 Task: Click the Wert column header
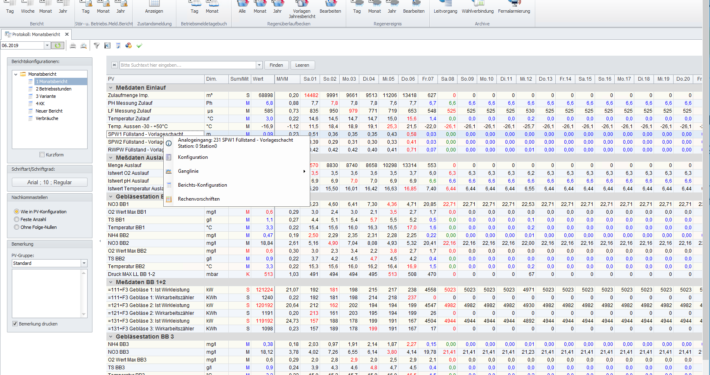pyautogui.click(x=263, y=79)
